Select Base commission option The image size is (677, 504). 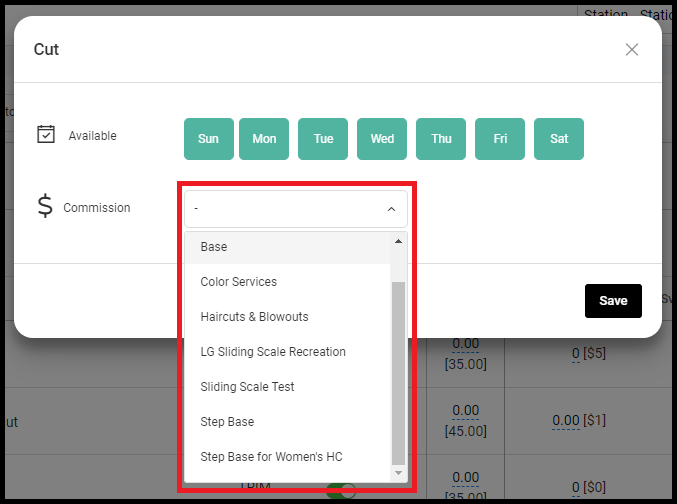(x=287, y=247)
